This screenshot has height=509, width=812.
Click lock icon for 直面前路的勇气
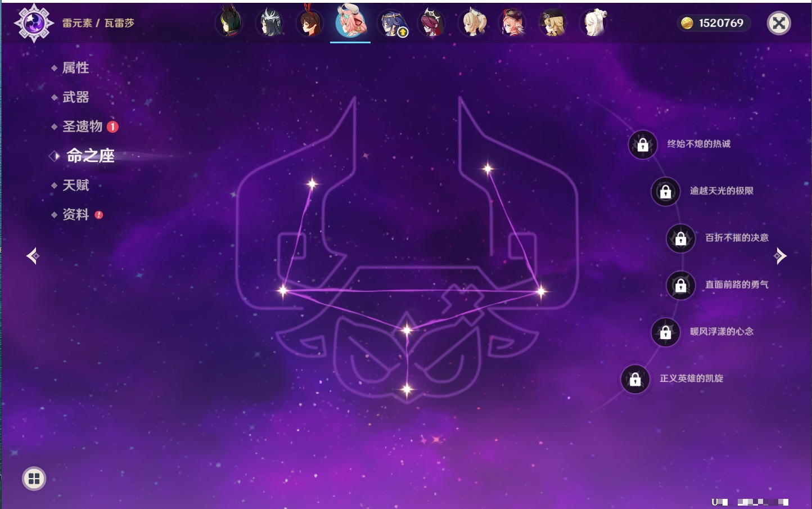(x=680, y=285)
